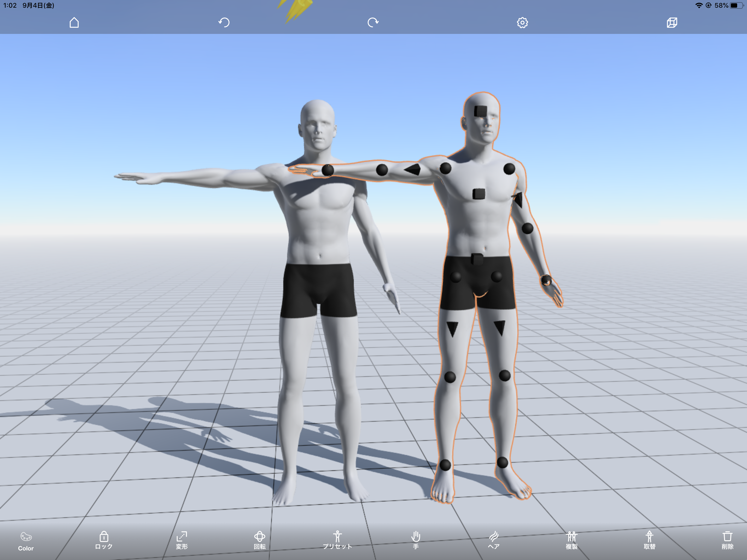Viewport: 747px width, 560px height.
Task: Tap the Wi-Fi status icon
Action: pyautogui.click(x=699, y=5)
